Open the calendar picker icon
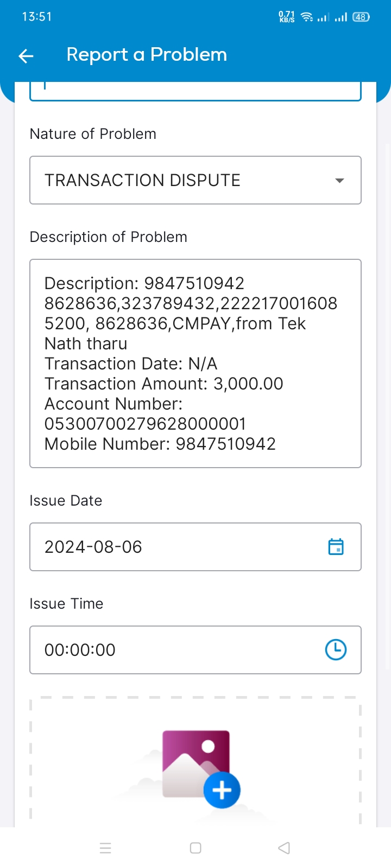 pyautogui.click(x=336, y=547)
